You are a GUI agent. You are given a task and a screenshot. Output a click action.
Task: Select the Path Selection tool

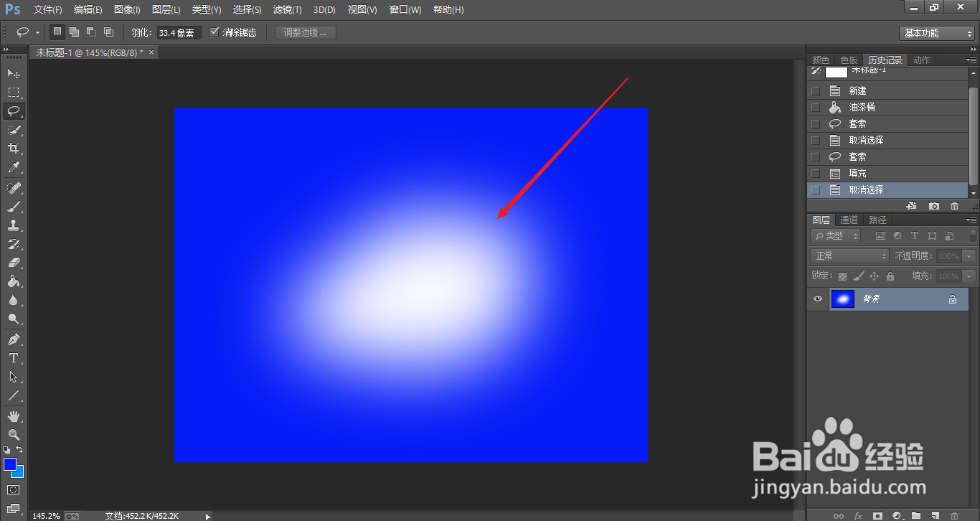(14, 376)
